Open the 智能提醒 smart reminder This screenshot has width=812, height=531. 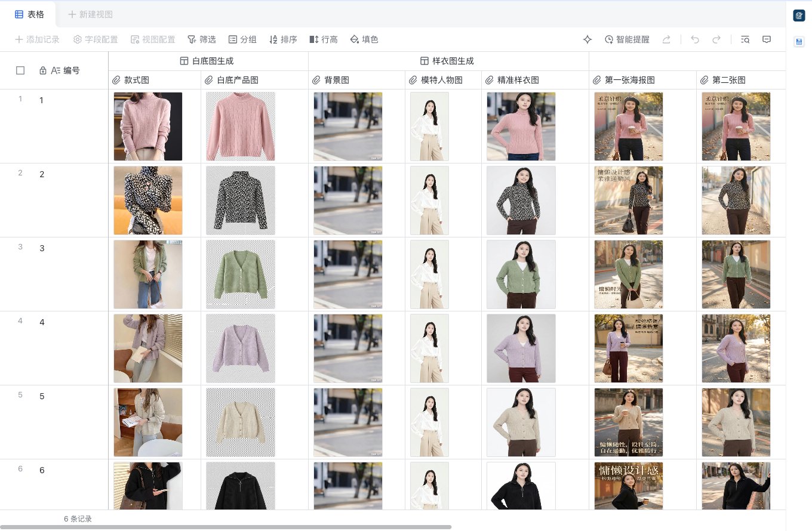point(627,39)
